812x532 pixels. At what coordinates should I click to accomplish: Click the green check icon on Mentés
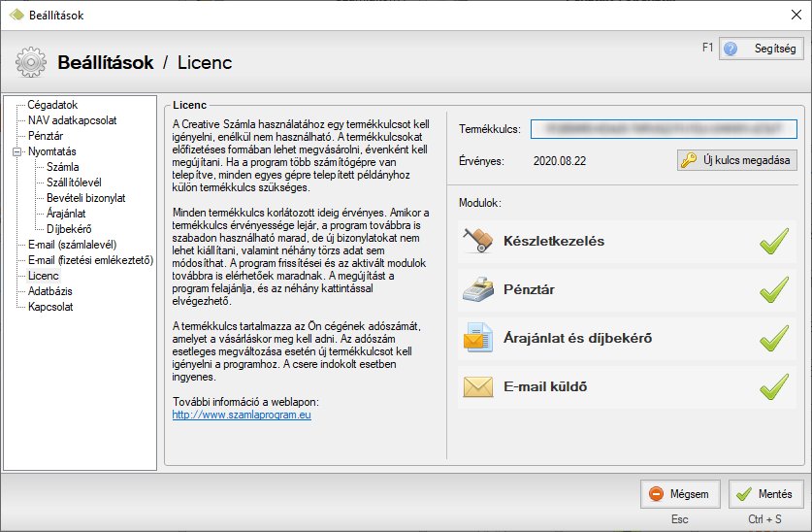tap(744, 494)
